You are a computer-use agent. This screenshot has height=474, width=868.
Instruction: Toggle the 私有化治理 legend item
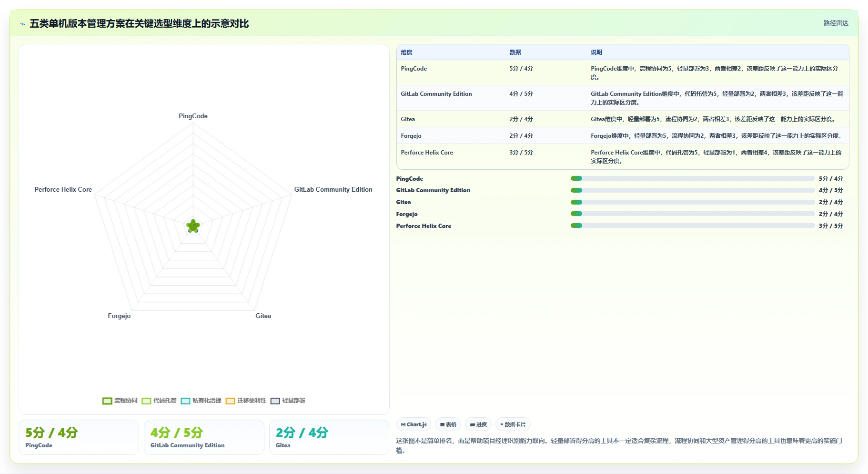(201, 401)
